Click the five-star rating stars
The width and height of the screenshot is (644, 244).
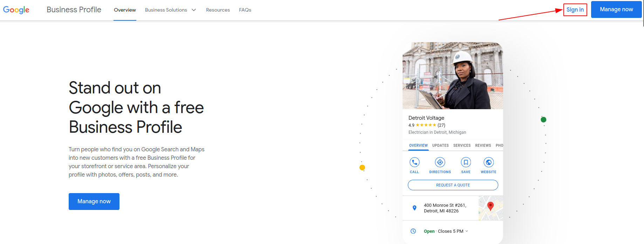[426, 125]
